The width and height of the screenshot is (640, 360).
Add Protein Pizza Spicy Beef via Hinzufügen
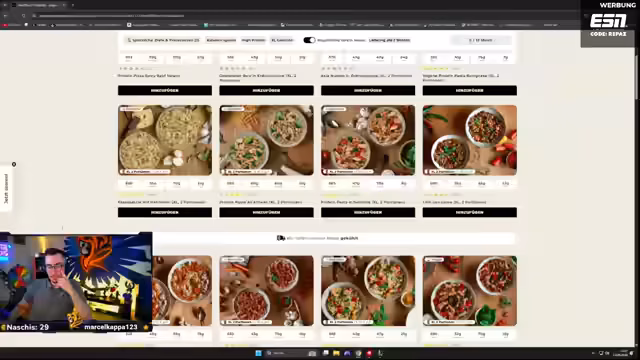point(165,90)
